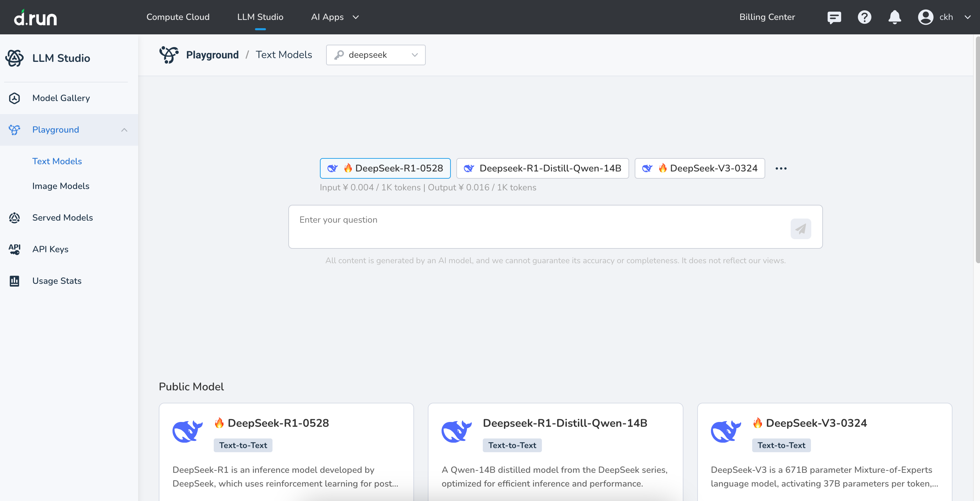
Task: Click the d.run logo
Action: click(35, 18)
